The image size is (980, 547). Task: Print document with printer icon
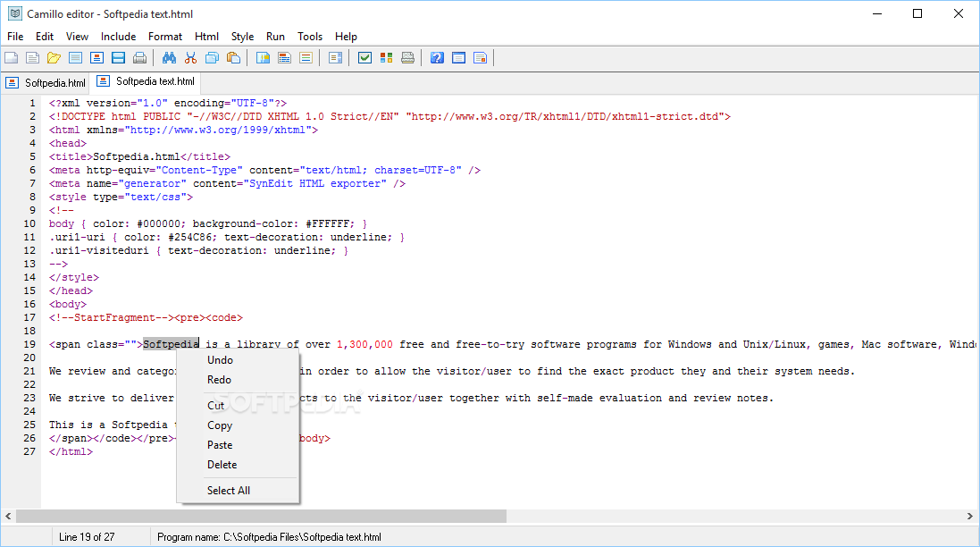(140, 58)
